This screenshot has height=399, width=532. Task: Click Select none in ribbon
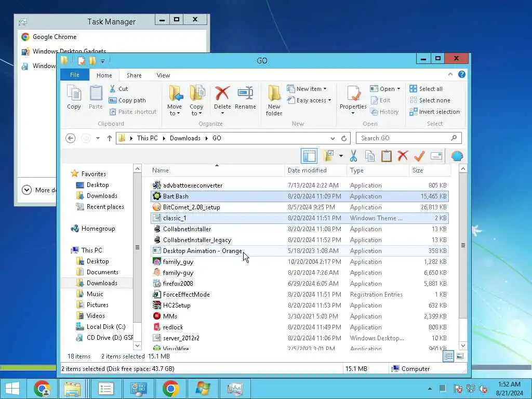430,100
